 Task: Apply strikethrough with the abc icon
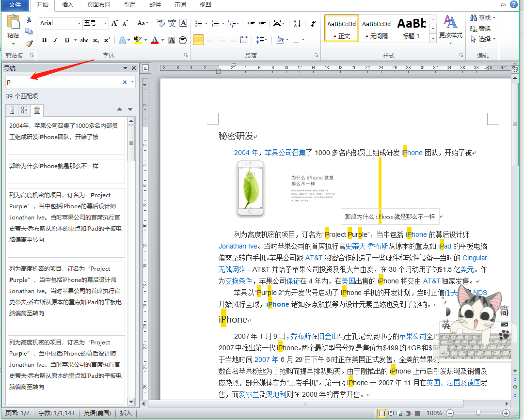click(x=84, y=40)
